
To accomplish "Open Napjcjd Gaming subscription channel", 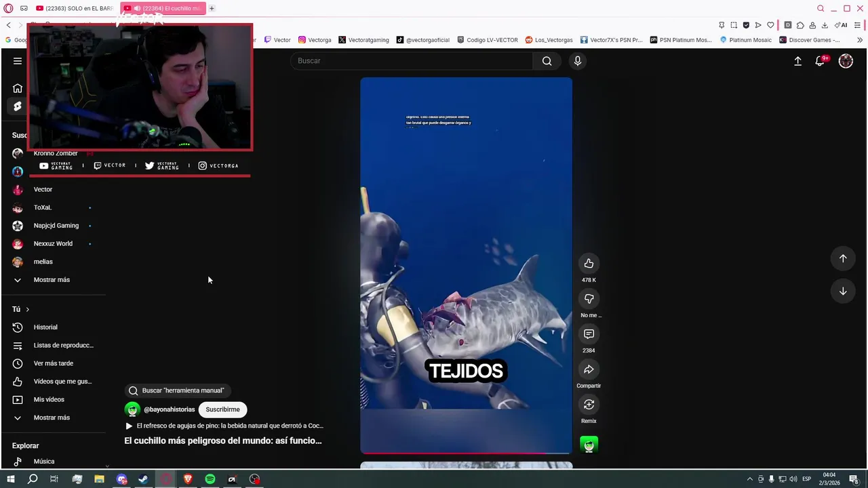I will (56, 226).
